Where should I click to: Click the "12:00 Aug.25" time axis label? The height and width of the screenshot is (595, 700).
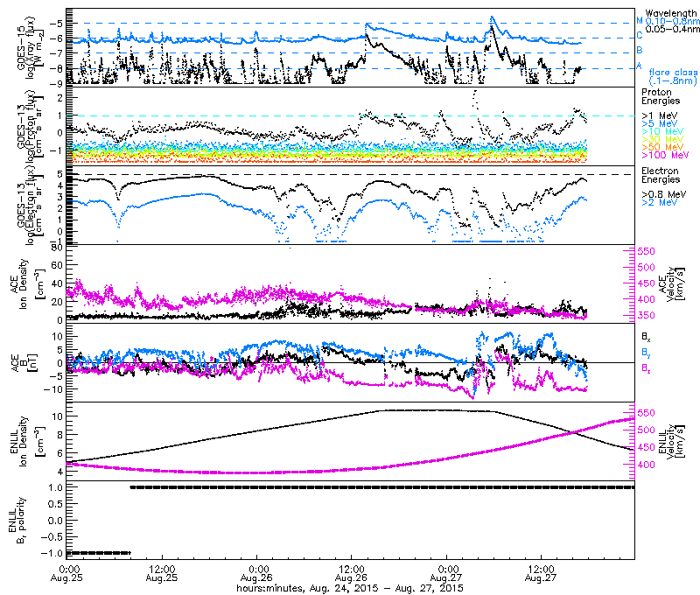(x=162, y=574)
